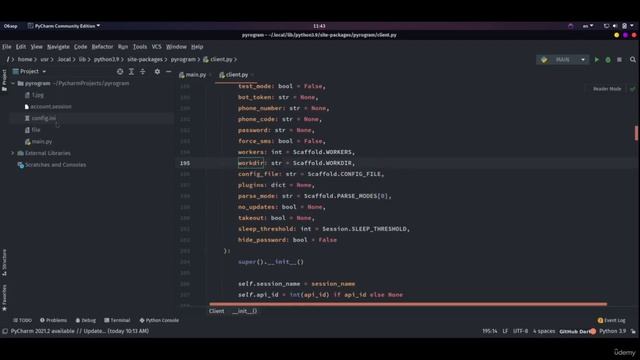The width and height of the screenshot is (640, 360).
Task: Open the Tools menu
Action: pos(140,47)
